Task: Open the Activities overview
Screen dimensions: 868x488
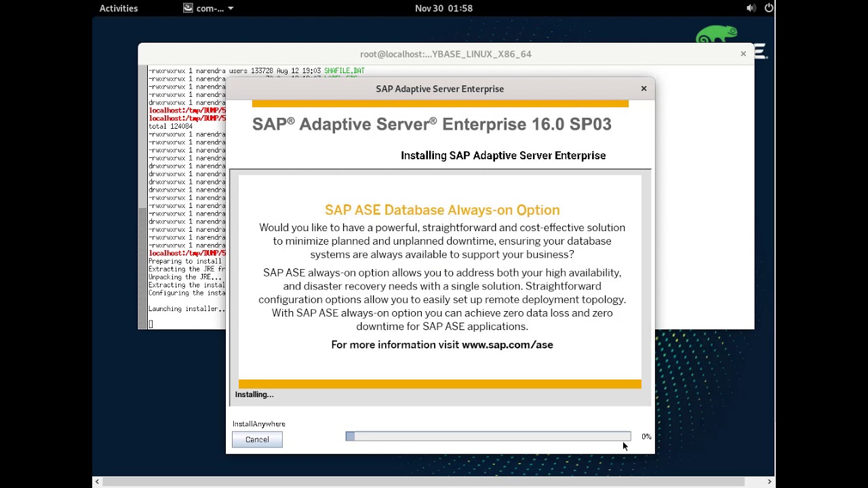Action: 119,8
